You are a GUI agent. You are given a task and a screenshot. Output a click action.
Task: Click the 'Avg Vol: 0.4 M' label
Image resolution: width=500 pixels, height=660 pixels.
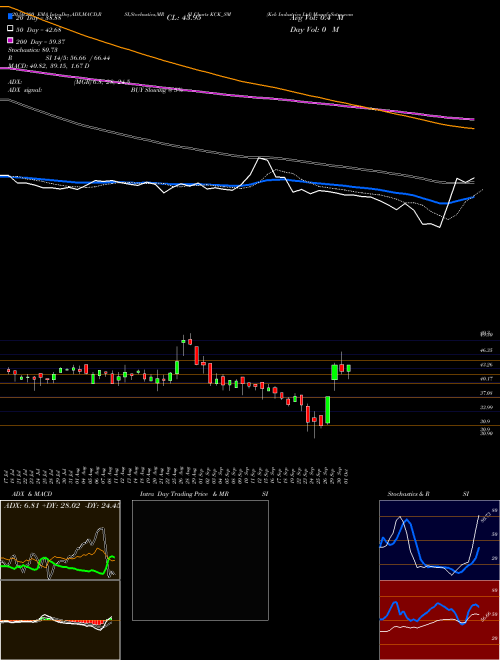[316, 18]
